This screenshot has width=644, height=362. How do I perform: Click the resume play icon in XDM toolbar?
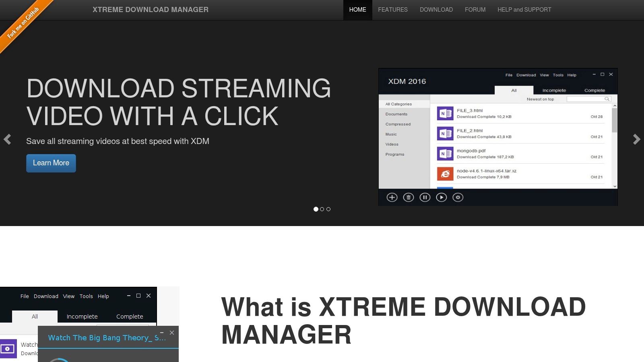click(442, 197)
